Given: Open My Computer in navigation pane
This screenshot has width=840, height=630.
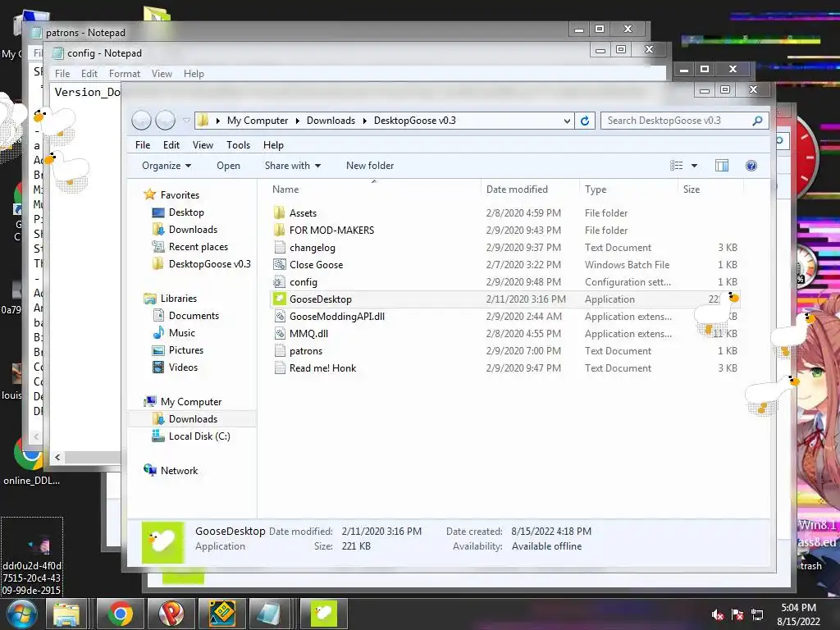Looking at the screenshot, I should (x=190, y=402).
